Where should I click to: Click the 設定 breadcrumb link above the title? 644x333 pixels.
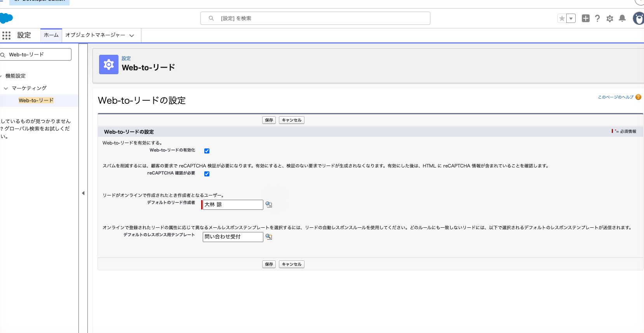126,58
